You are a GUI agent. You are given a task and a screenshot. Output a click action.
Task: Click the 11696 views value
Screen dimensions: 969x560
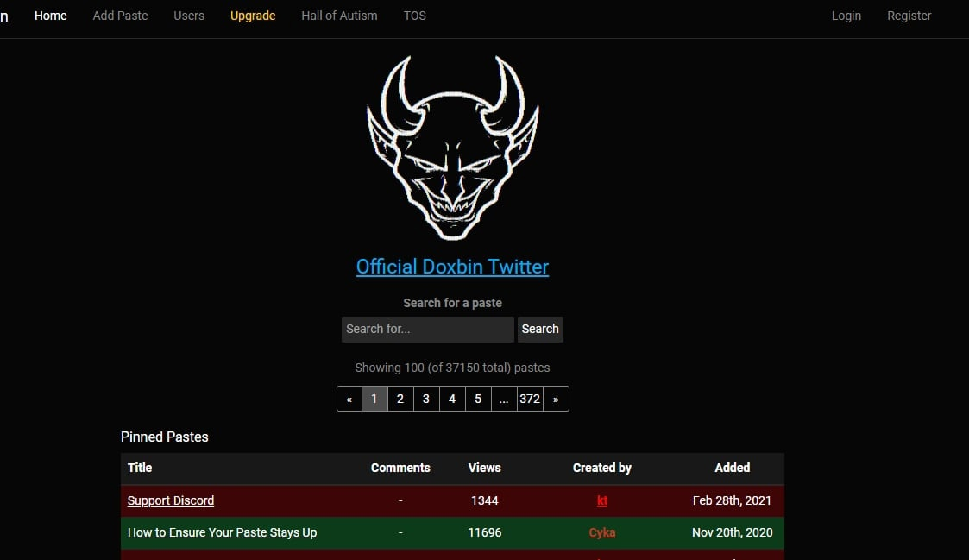(485, 532)
